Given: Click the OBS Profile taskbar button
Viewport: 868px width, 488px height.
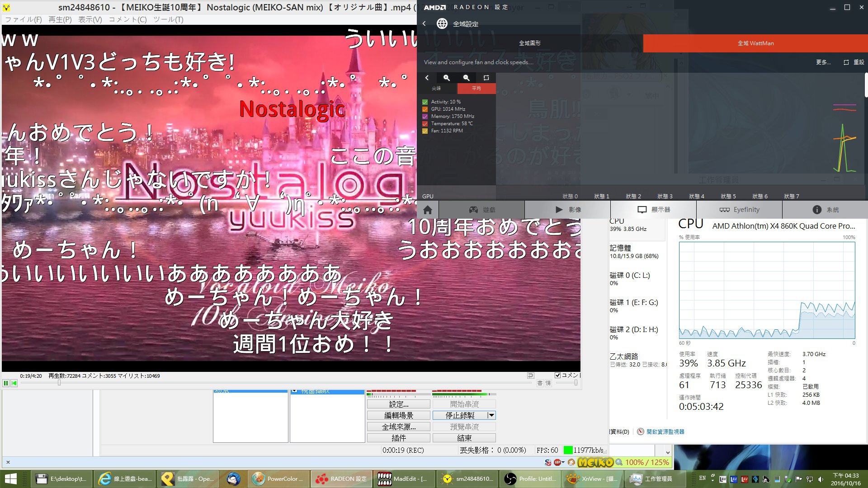Looking at the screenshot, I should (x=530, y=479).
